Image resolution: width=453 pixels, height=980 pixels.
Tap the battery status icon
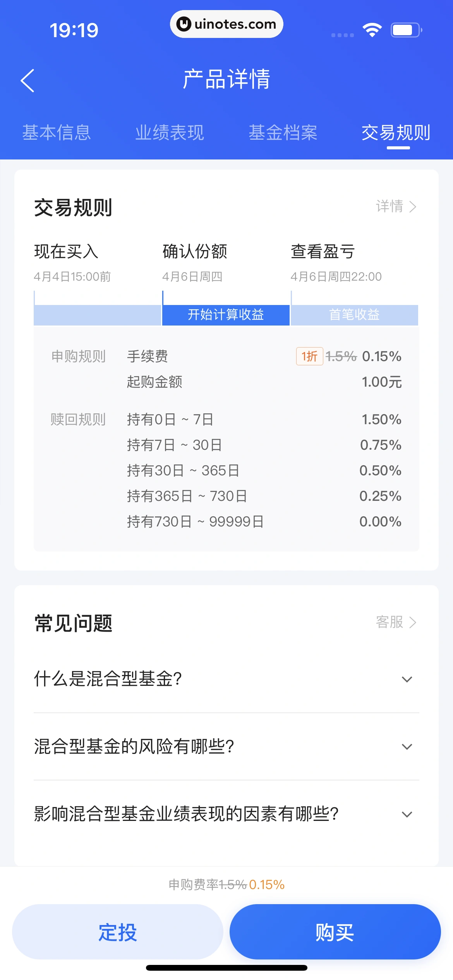[x=406, y=30]
